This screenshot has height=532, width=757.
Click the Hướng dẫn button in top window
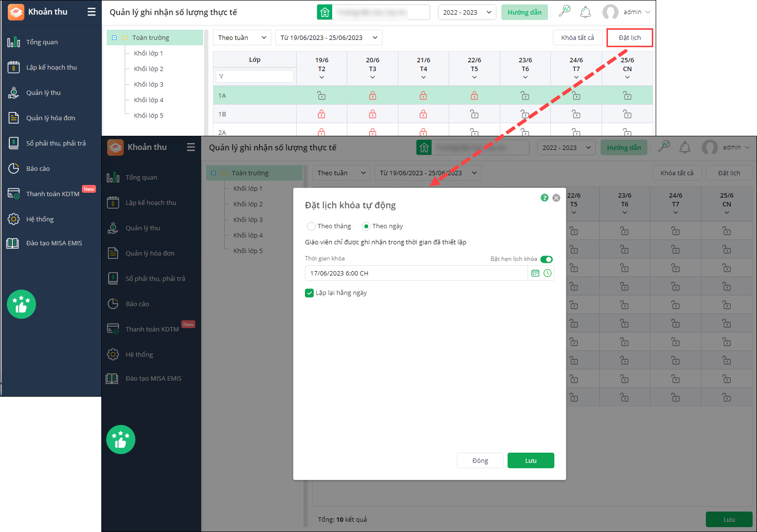(525, 12)
